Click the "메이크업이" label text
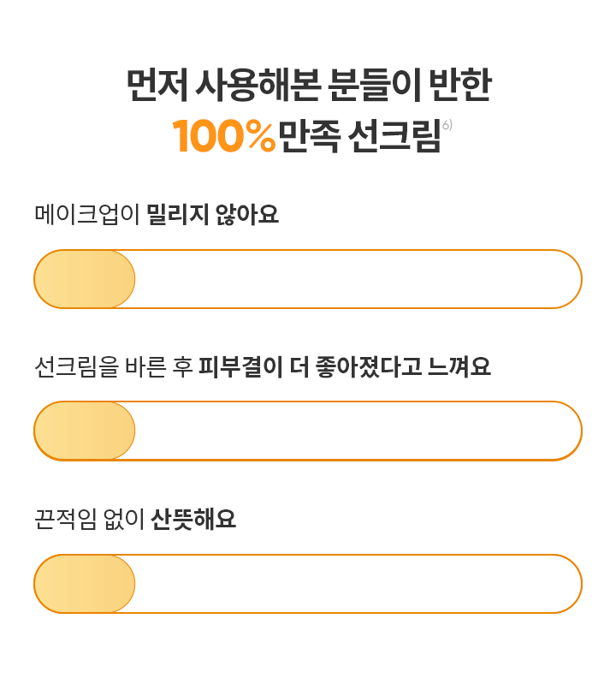Image resolution: width=616 pixels, height=690 pixels. (x=86, y=214)
